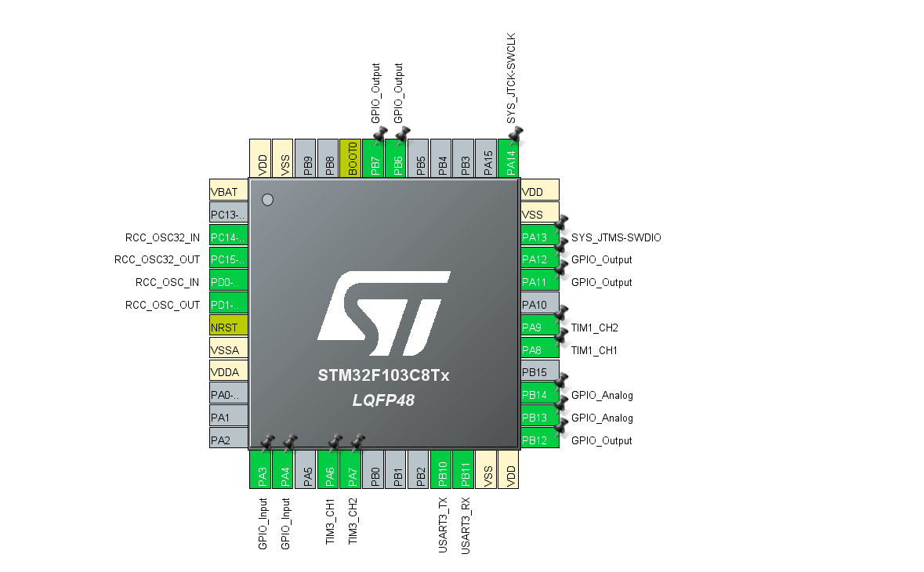The image size is (924, 572).
Task: Click the RCC_OSC_IN label
Action: (168, 283)
